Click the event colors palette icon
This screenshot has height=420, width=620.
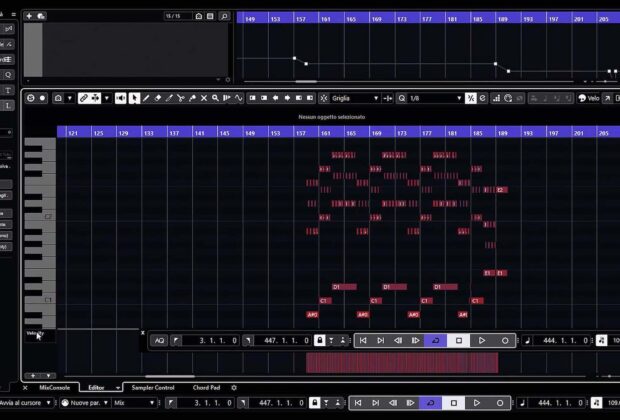tap(582, 98)
